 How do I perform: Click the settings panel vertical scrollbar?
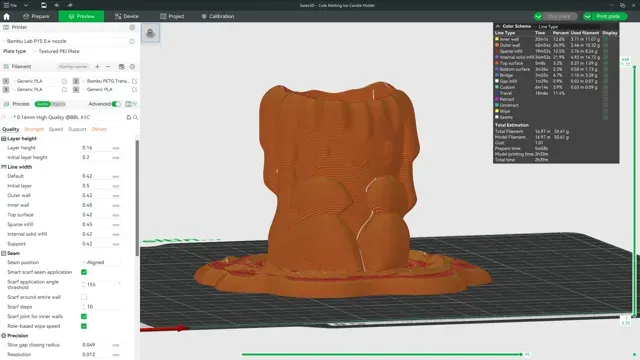coord(137,198)
